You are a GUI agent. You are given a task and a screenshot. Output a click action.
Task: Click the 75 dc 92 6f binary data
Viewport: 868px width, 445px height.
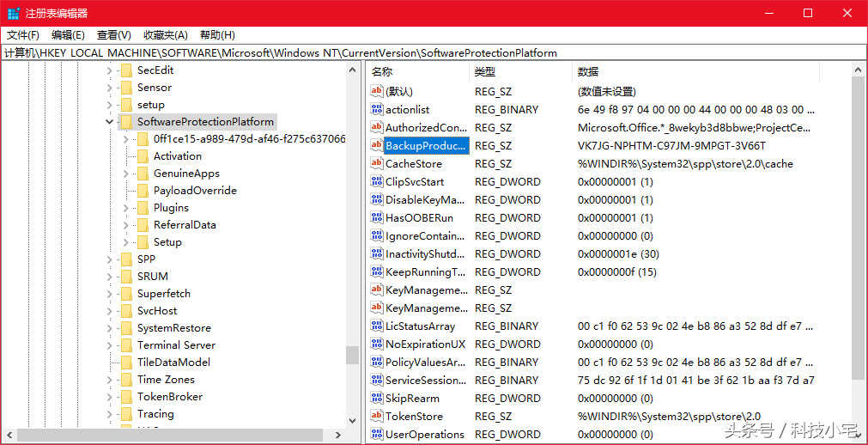point(695,381)
